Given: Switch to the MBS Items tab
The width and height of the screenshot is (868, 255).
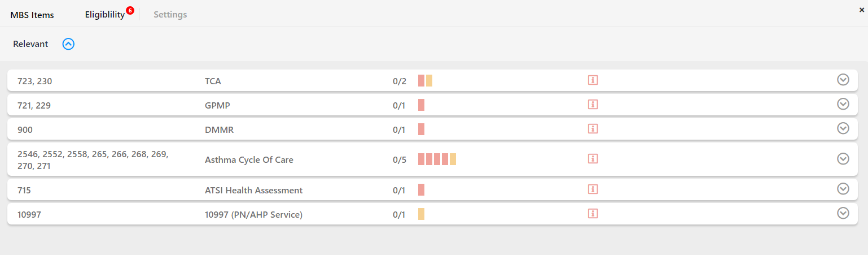Looking at the screenshot, I should [32, 15].
